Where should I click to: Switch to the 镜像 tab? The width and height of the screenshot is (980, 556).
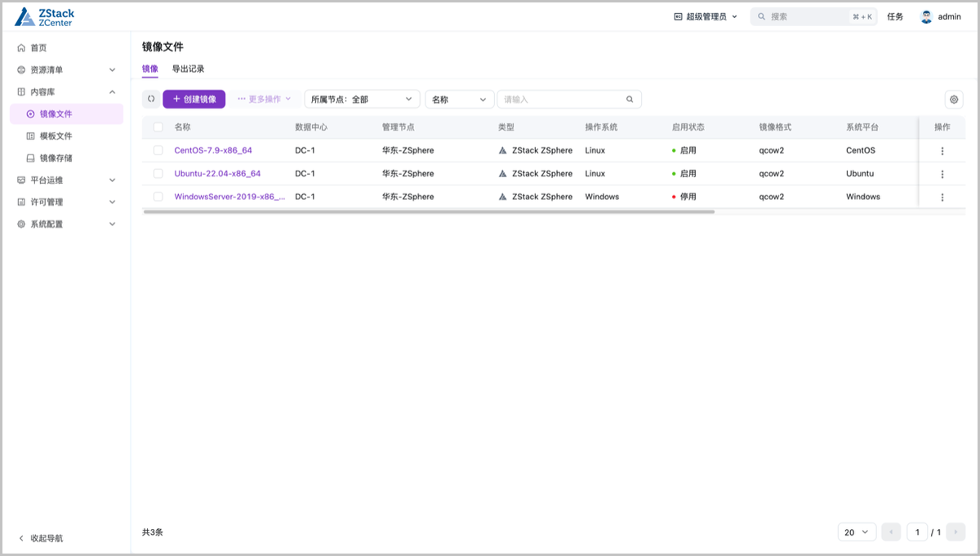[150, 69]
